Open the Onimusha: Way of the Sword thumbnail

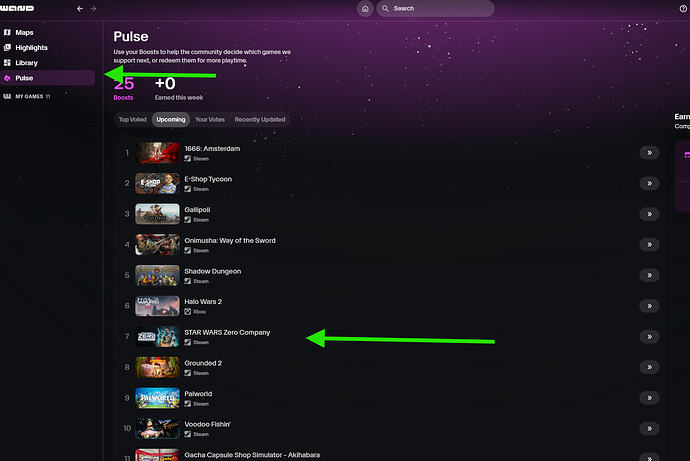158,245
